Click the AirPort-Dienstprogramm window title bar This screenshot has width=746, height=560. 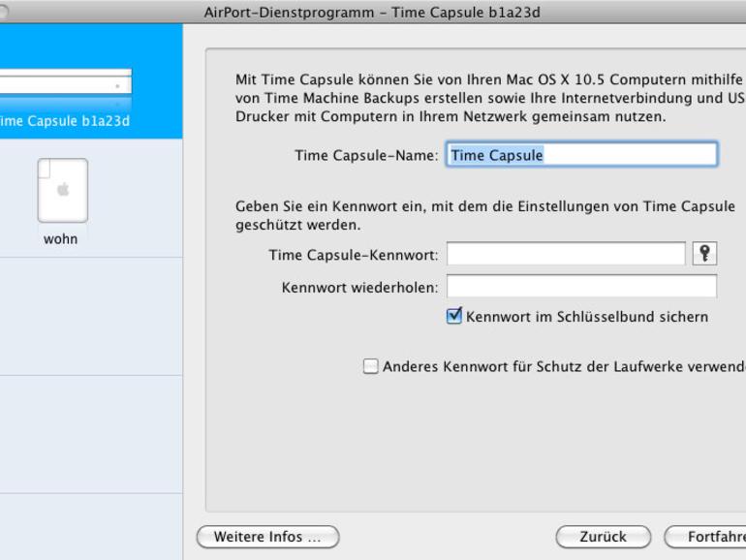(x=372, y=13)
